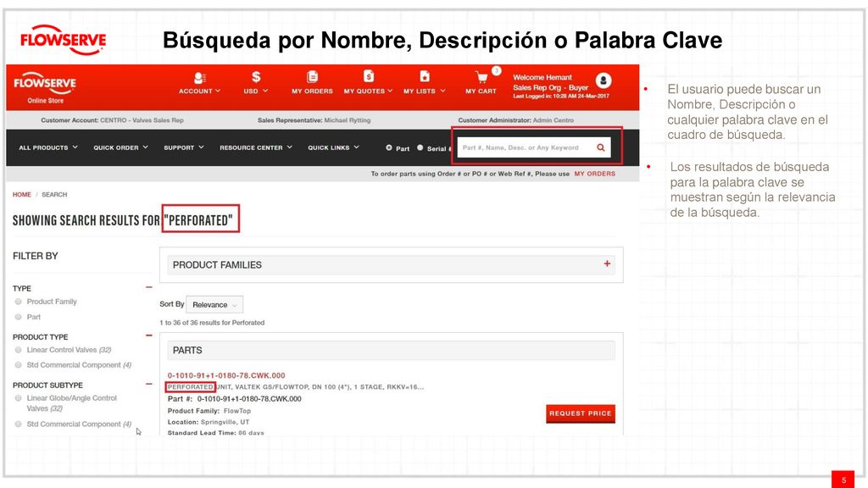This screenshot has height=488, width=868.
Task: Collapse the Type filter section
Action: coord(149,287)
